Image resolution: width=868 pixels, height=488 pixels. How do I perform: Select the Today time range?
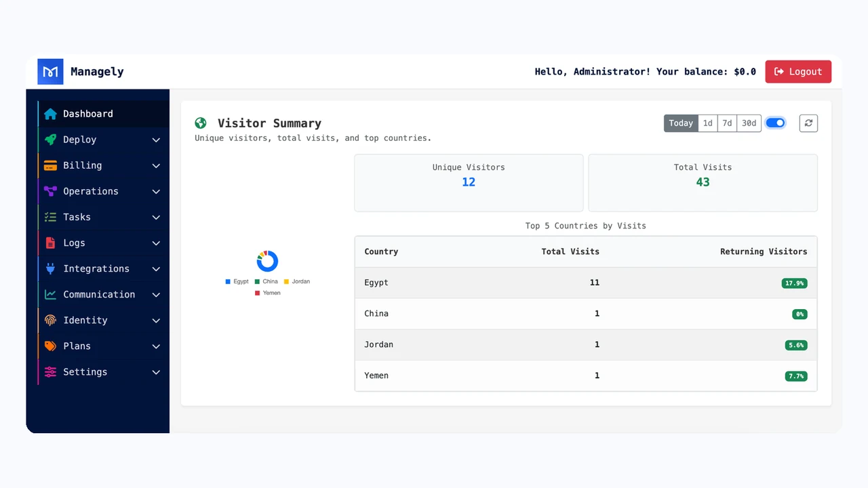[681, 123]
